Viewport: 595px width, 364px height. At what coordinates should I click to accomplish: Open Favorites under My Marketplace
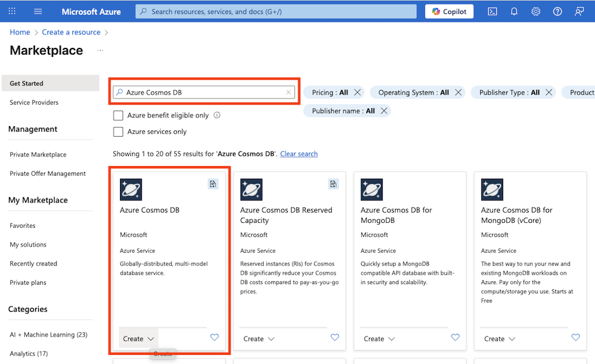22,225
